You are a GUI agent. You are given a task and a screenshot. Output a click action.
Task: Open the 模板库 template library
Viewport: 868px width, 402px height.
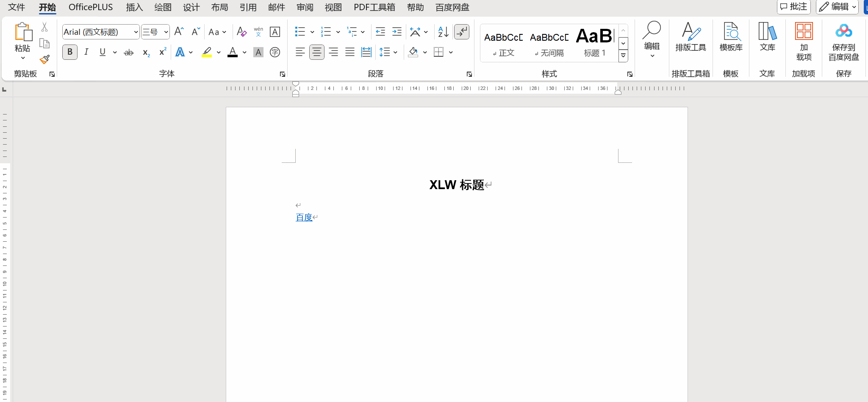point(731,38)
